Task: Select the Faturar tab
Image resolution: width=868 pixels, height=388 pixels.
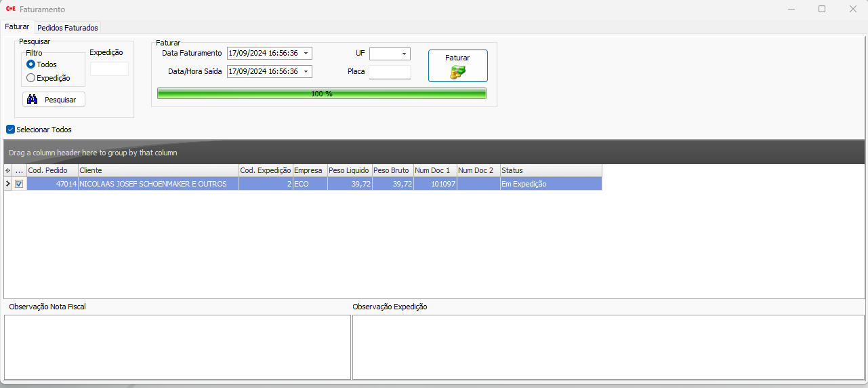Action: 17,27
